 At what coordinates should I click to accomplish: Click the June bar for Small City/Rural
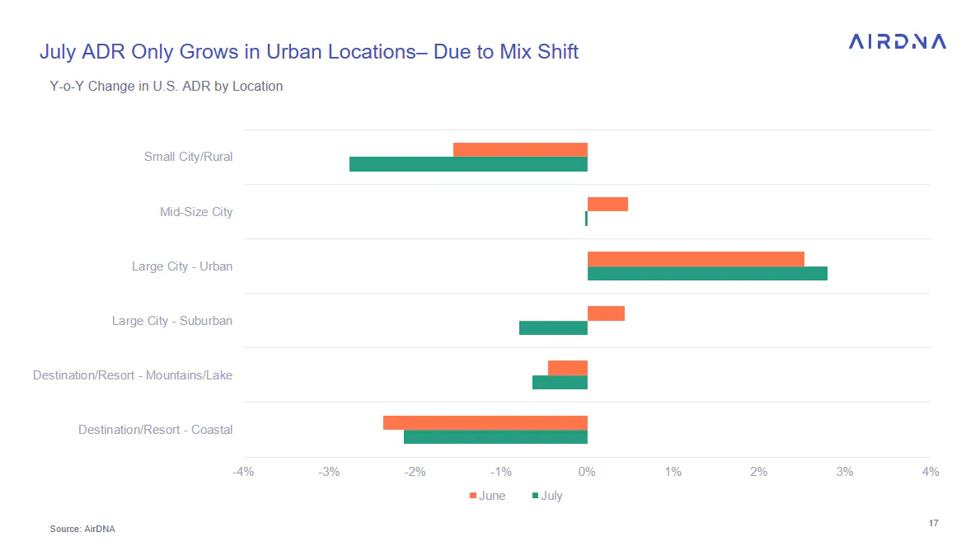pos(520,149)
